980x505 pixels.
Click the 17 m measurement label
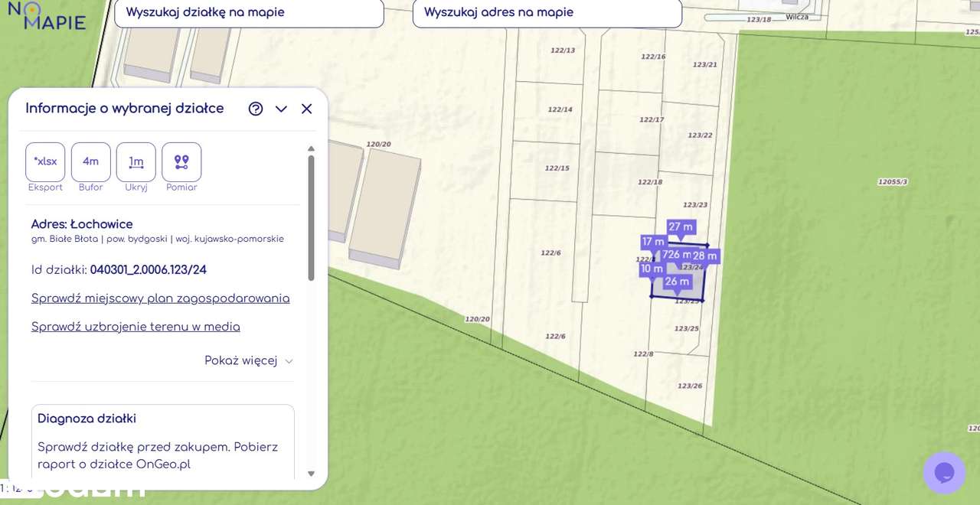pos(653,242)
